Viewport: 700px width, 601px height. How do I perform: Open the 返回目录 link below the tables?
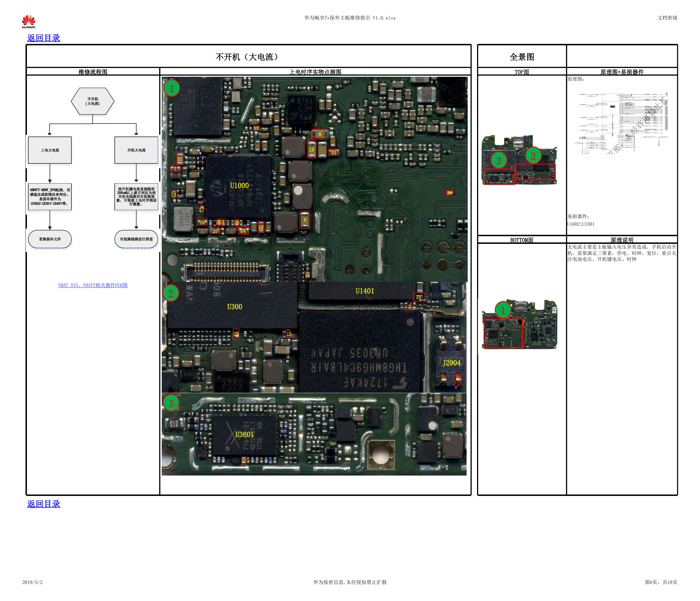coord(44,504)
